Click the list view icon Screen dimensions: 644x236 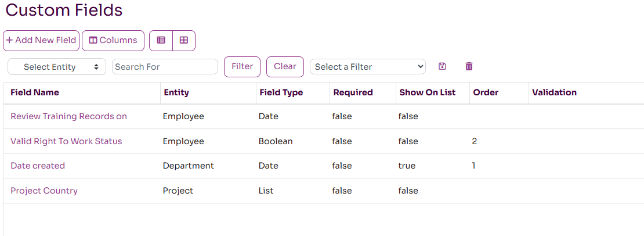coord(161,41)
